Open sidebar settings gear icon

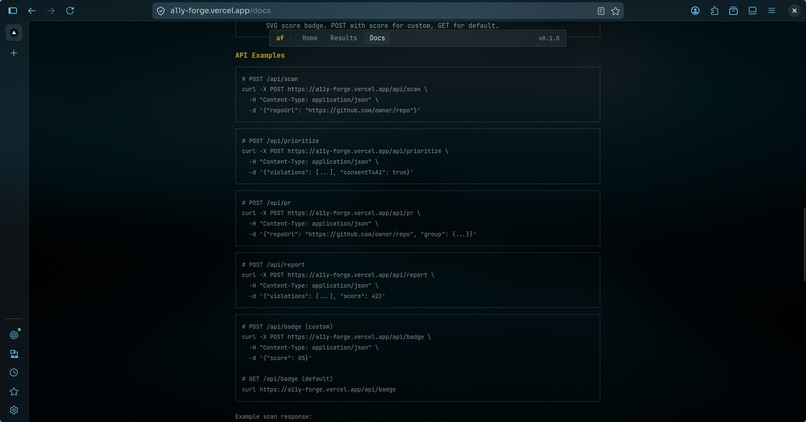click(14, 410)
